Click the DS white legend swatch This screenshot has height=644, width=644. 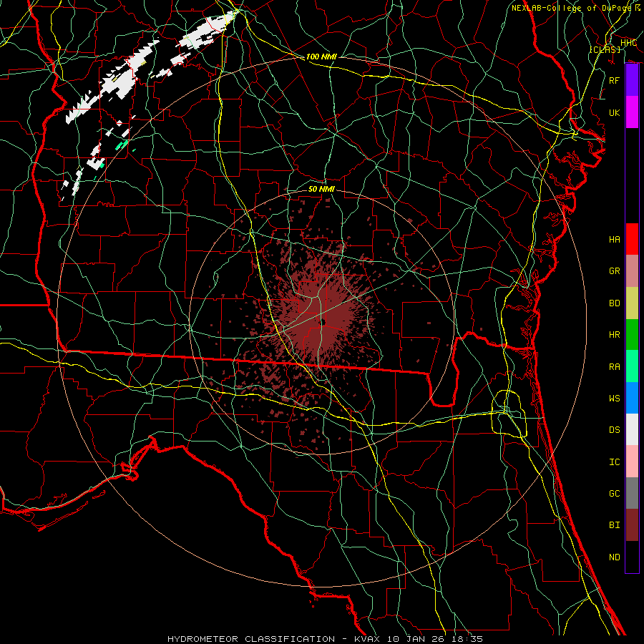point(632,429)
